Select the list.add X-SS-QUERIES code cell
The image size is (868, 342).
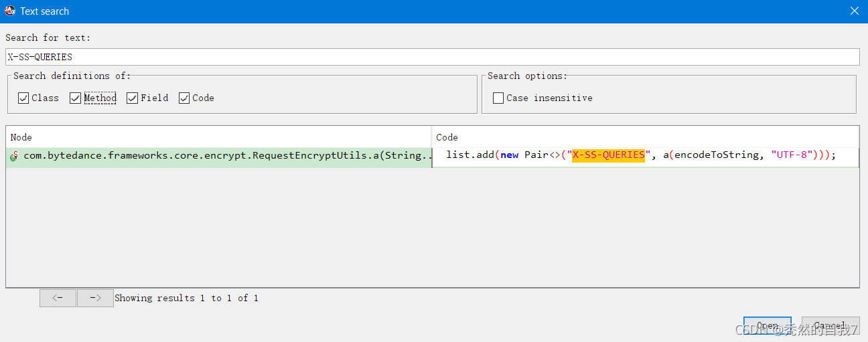pos(646,156)
